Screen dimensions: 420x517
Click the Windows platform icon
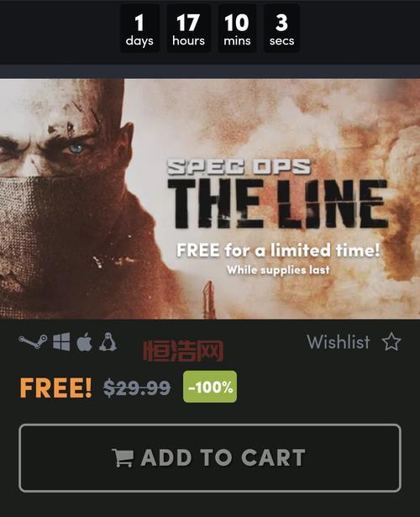point(61,341)
